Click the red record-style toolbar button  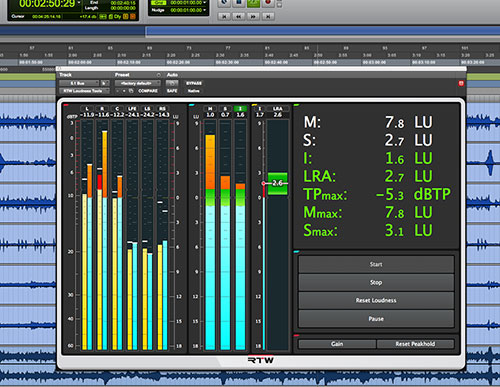tap(268, 3)
